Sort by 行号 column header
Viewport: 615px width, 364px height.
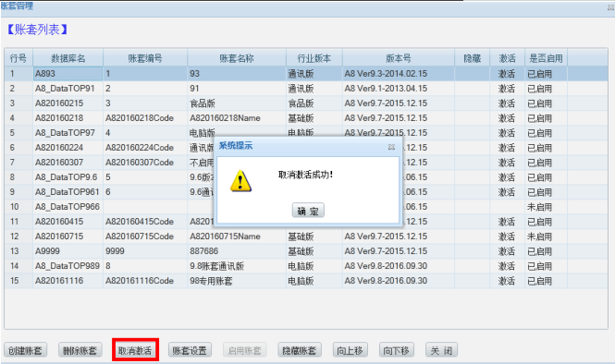(x=18, y=58)
